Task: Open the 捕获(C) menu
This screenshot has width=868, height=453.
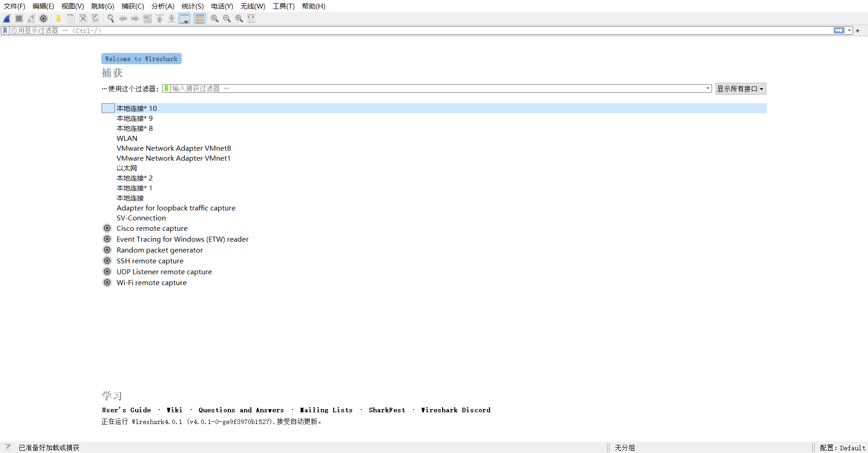Action: (x=133, y=6)
